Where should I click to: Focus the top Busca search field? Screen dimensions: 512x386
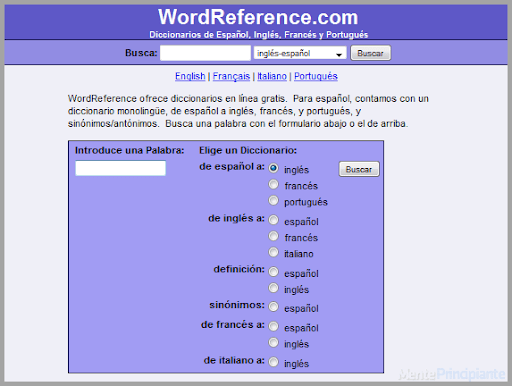click(x=205, y=53)
